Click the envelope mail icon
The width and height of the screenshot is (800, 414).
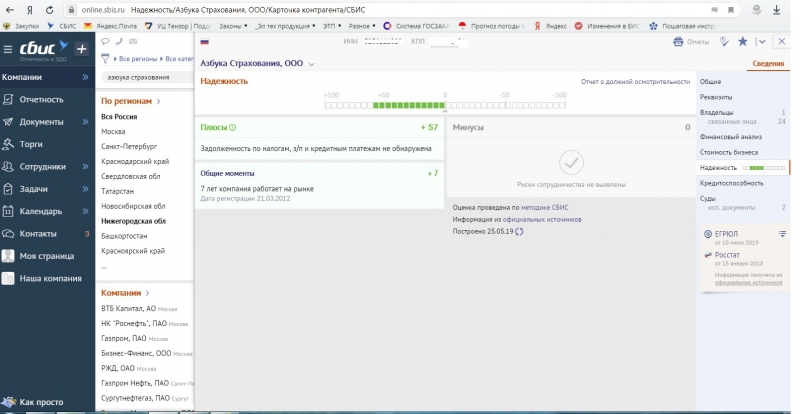pos(133,41)
